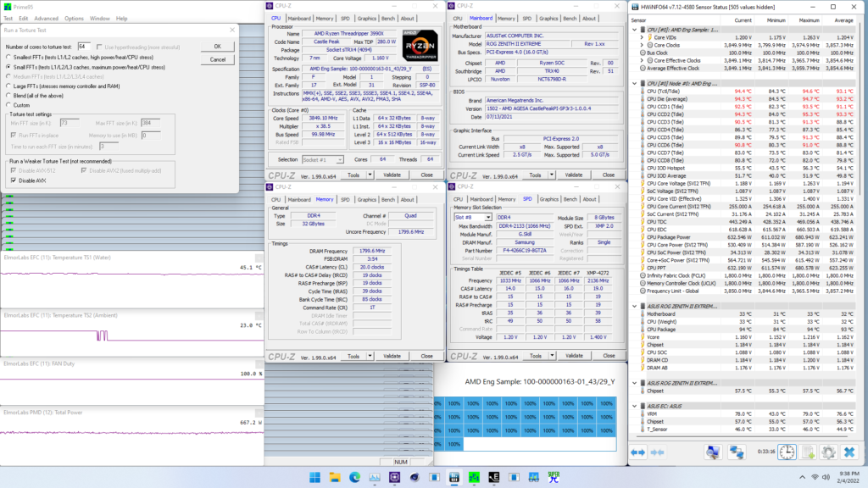Switch to About tab in CPU-Z Memory window
The image size is (868, 488).
click(407, 200)
